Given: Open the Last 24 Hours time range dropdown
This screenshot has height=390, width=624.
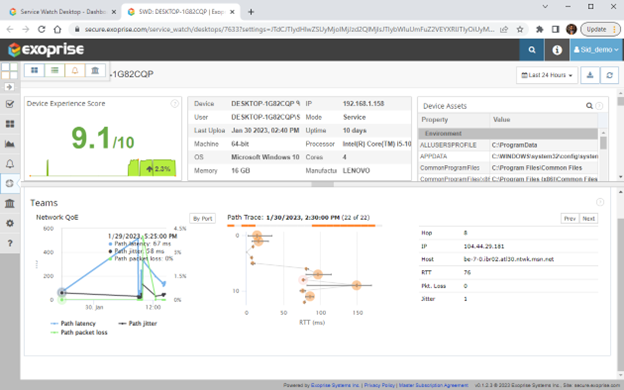Looking at the screenshot, I should 547,75.
